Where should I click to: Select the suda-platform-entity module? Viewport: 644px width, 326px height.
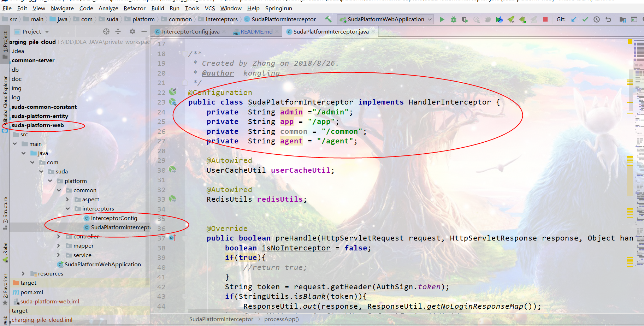tap(40, 116)
